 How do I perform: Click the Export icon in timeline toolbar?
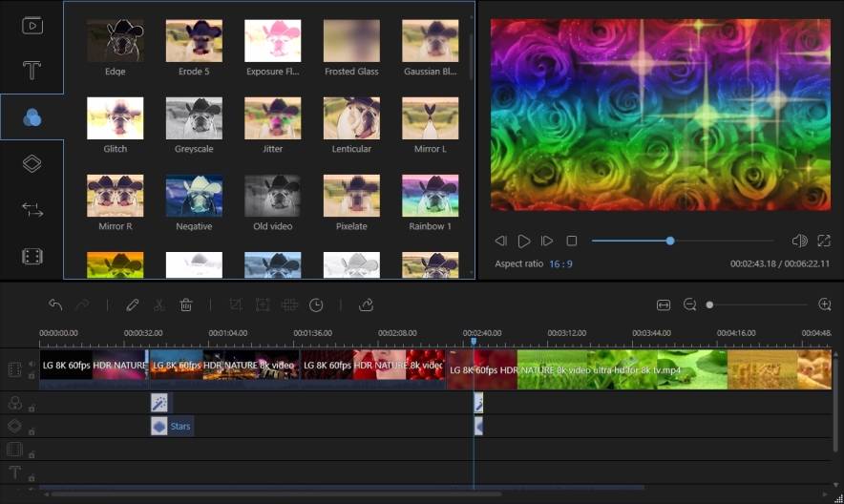(366, 304)
